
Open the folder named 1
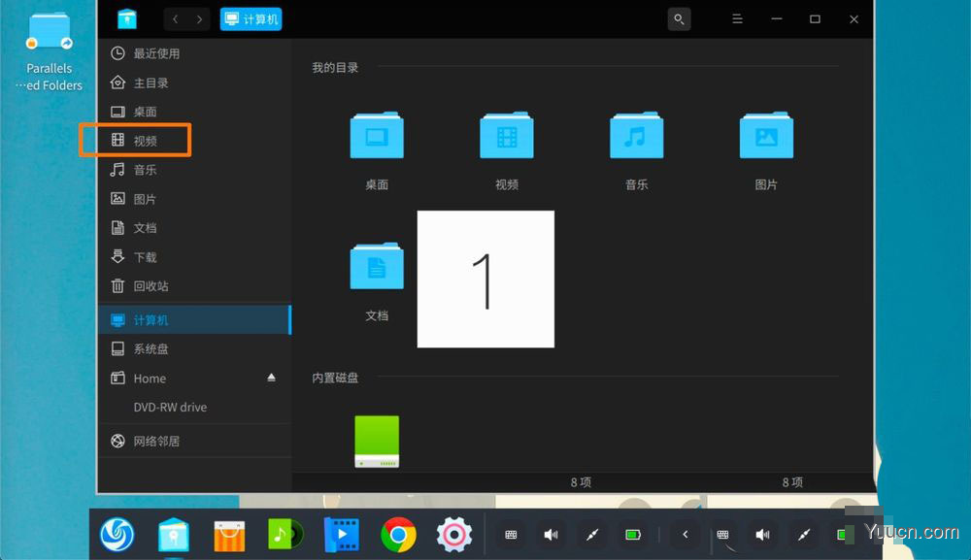485,279
